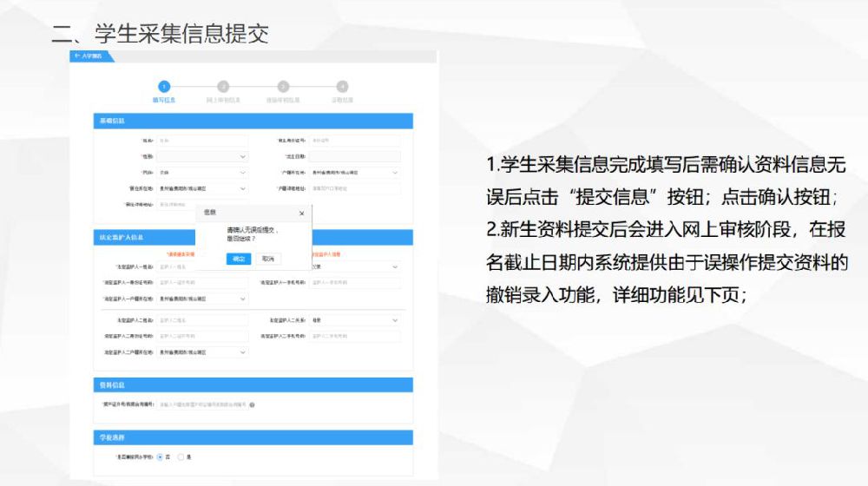Click the 法定监护人二姓名 input field
Screen dimensions: 868x486
click(202, 320)
